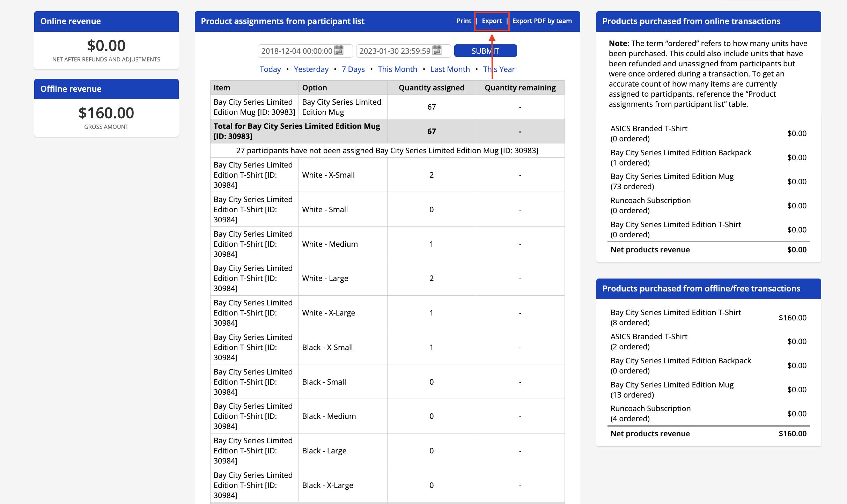The height and width of the screenshot is (504, 847).
Task: Click the Item column header
Action: (222, 88)
